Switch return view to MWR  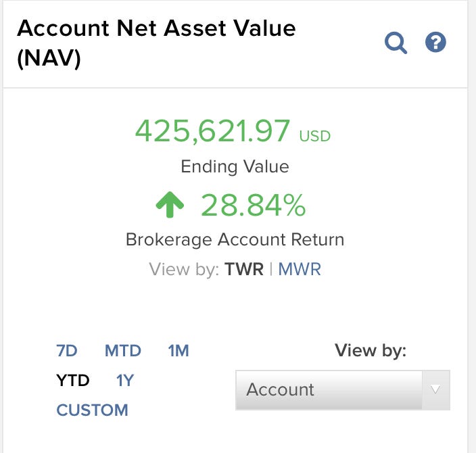pos(300,269)
